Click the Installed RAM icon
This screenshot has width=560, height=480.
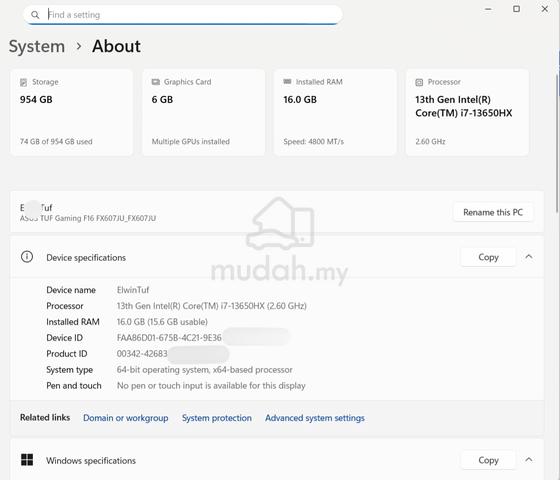tap(287, 82)
